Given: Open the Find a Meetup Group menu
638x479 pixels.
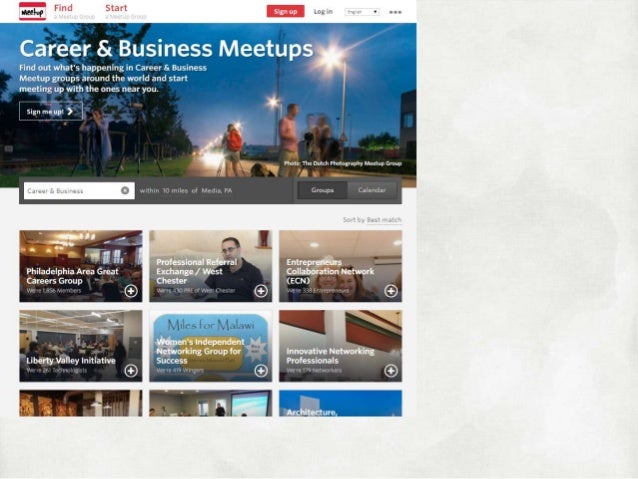Looking at the screenshot, I should coord(74,11).
